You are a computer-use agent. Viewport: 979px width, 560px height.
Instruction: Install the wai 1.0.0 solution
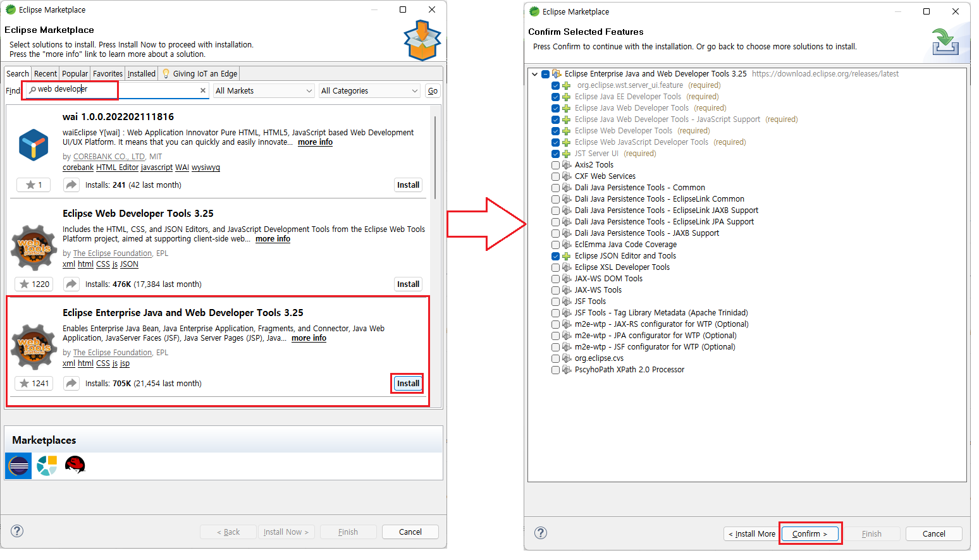pyautogui.click(x=408, y=185)
